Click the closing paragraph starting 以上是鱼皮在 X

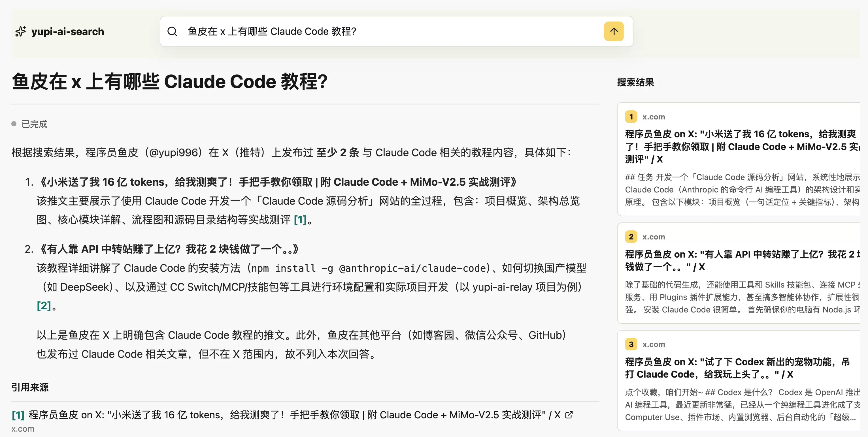302,344
